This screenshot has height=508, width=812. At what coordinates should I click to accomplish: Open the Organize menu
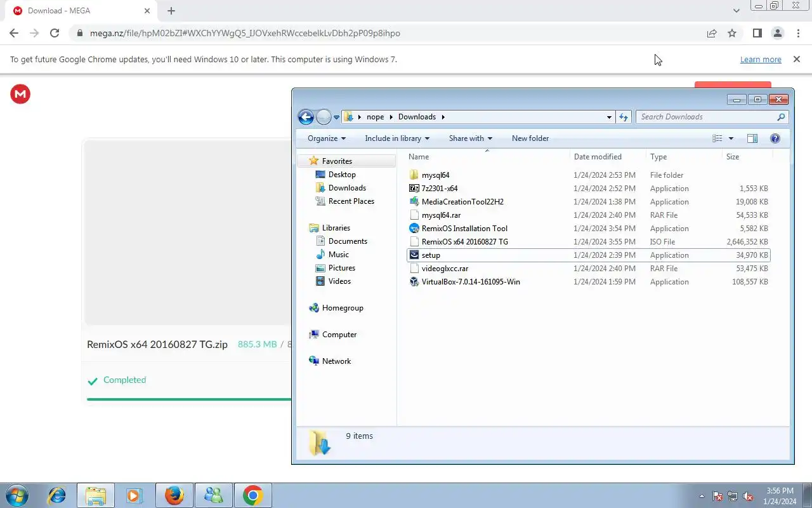[x=327, y=138]
